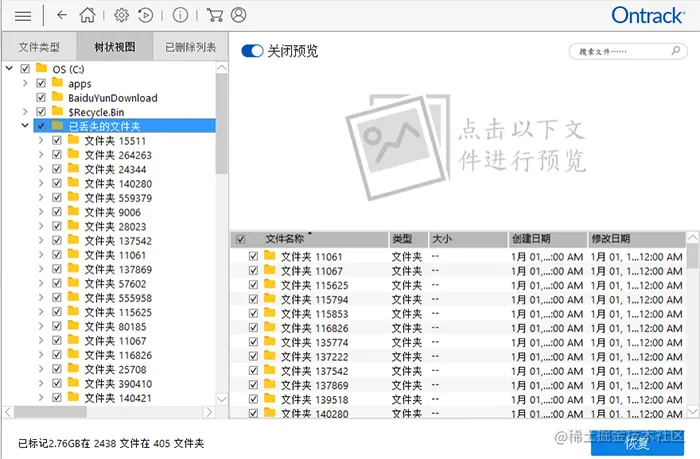Expand 文件夹 559379 in tree

coord(41,197)
